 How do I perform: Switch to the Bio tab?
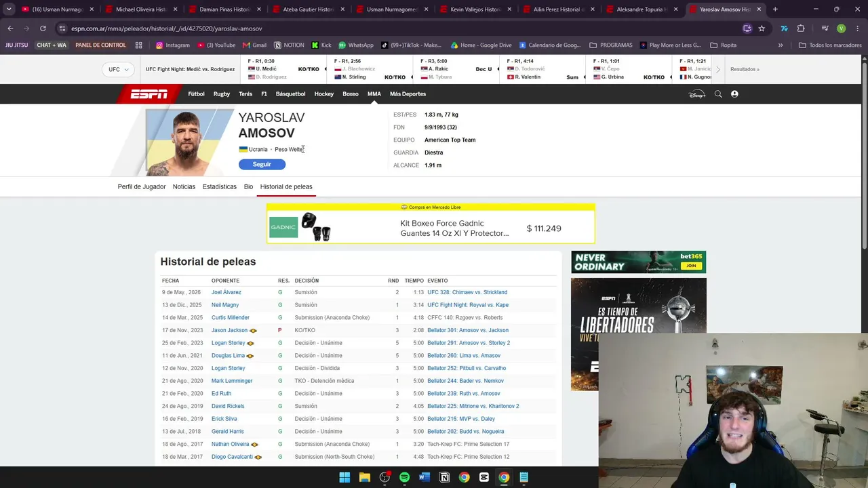(x=248, y=187)
